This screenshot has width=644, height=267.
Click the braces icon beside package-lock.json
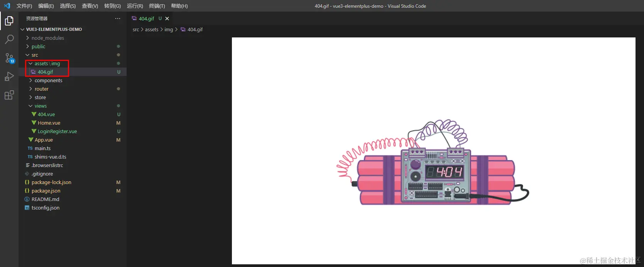point(27,182)
